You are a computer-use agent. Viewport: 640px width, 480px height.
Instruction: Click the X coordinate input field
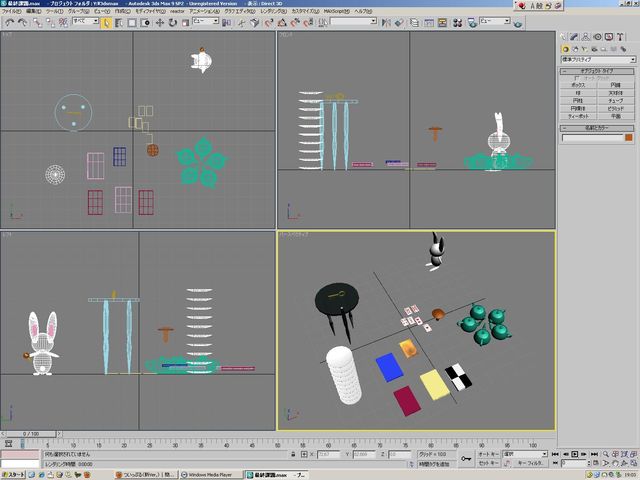click(329, 454)
